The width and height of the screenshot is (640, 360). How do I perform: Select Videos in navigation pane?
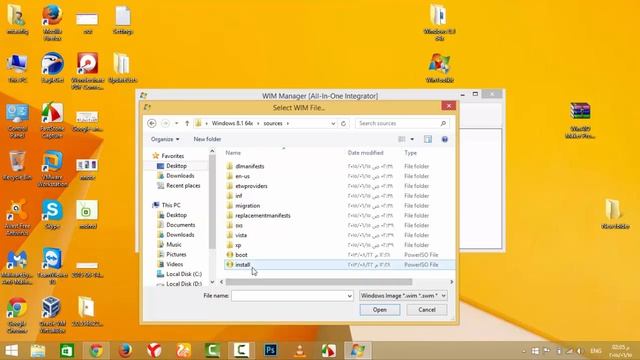[174, 264]
